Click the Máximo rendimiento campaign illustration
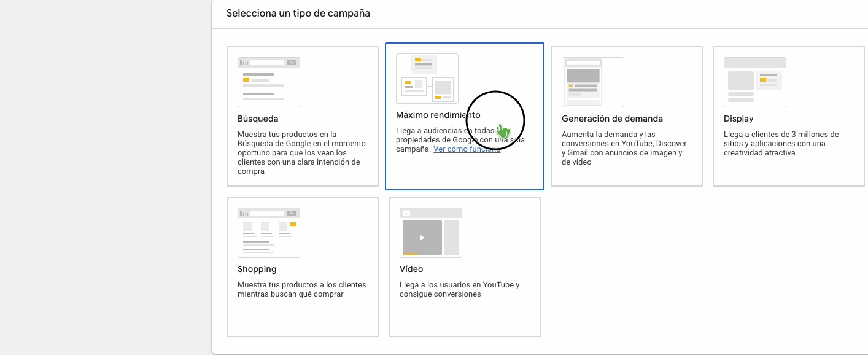This screenshot has width=868, height=355. tap(427, 79)
